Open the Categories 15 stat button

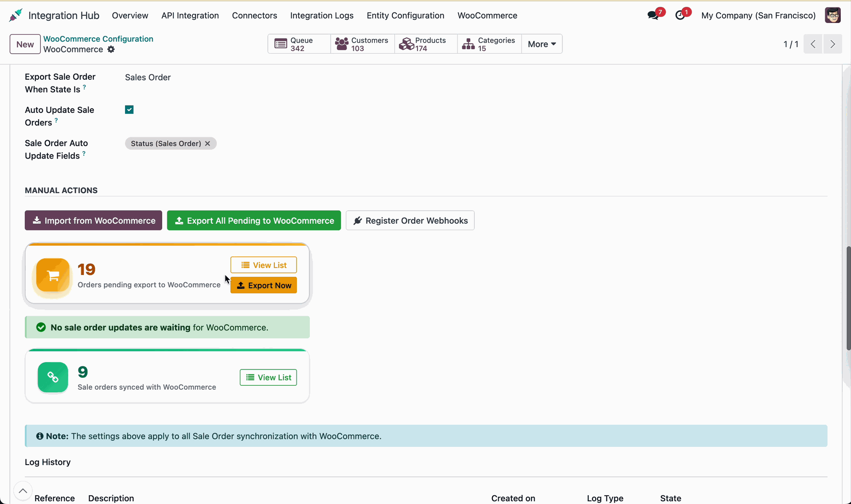(489, 44)
